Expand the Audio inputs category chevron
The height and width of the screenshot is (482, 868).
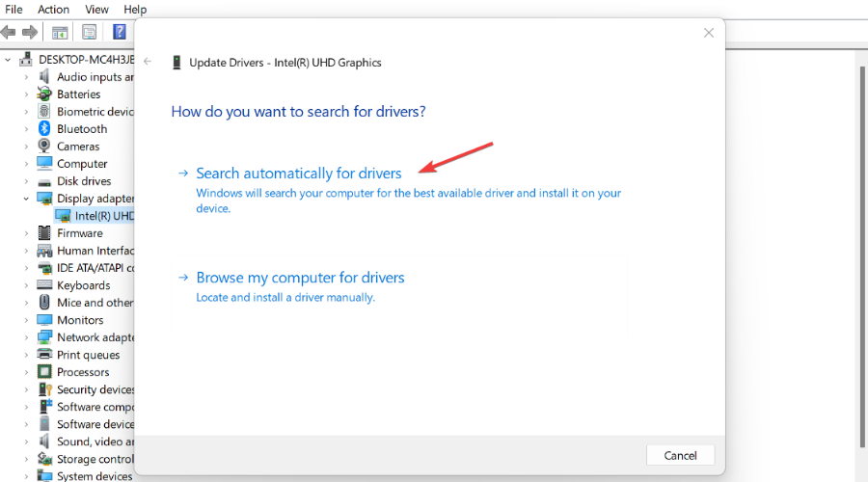(26, 77)
